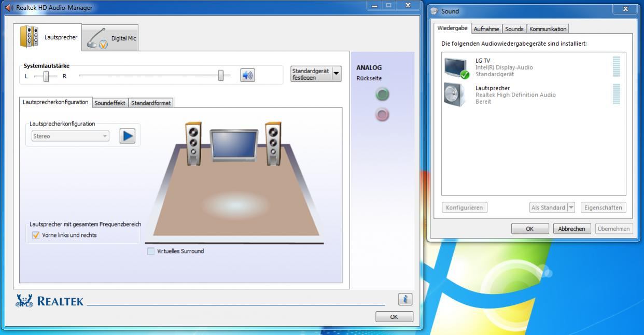Minimize the Realtek HD Audio-Manager window
644x335 pixels.
pyautogui.click(x=373, y=5)
